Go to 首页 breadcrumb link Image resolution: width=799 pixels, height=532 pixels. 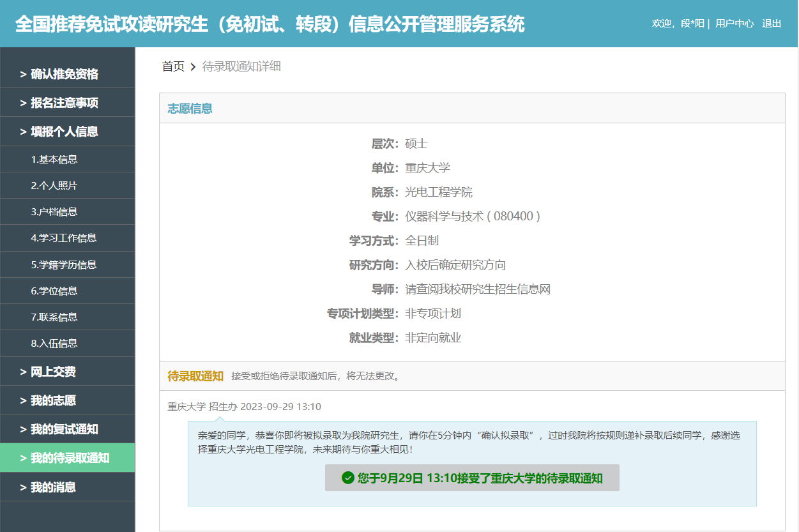click(173, 66)
